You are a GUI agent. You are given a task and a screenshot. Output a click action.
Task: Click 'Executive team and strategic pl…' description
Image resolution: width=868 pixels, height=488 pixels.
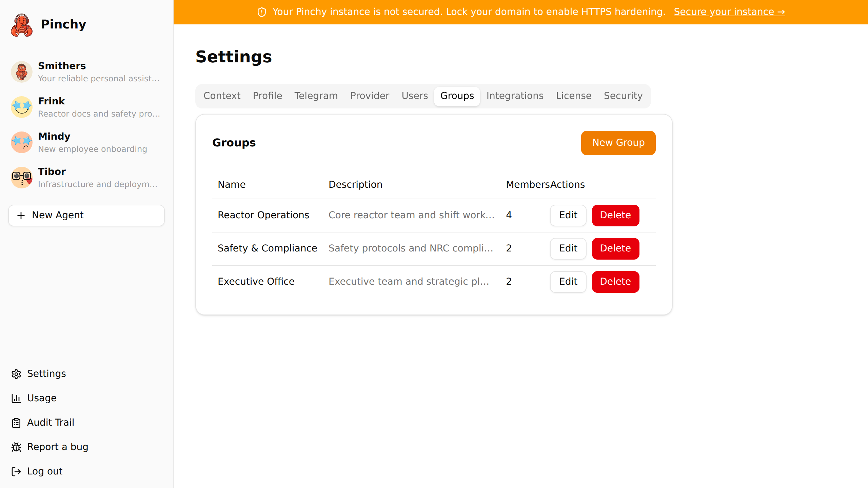409,282
